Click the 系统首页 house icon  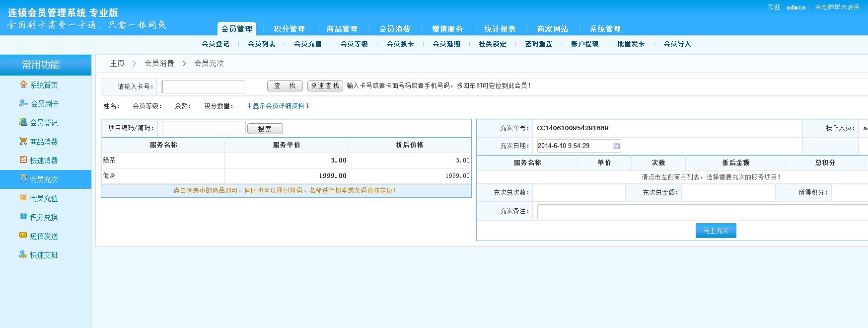23,84
